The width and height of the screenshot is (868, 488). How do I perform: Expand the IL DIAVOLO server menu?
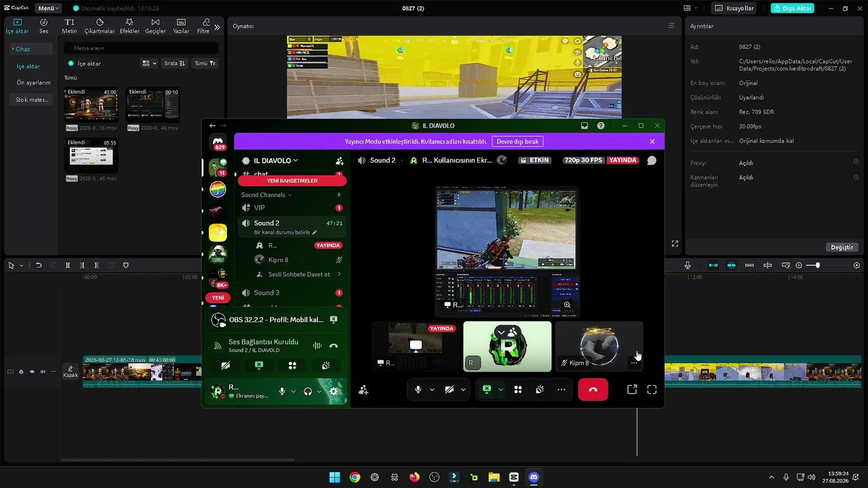click(275, 161)
